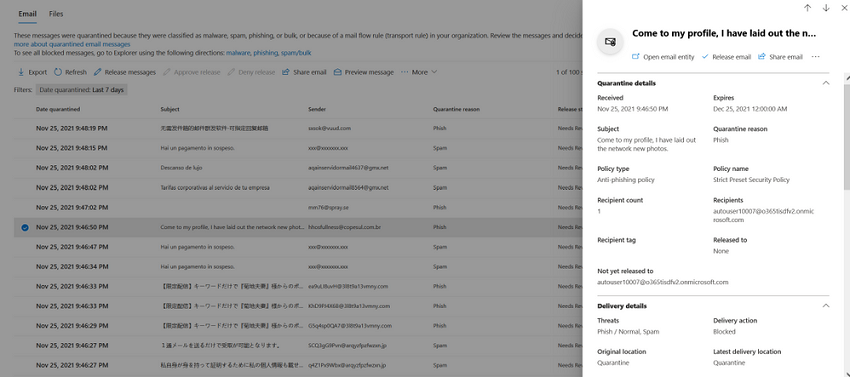Click the details panel vertical scrollbar
This screenshot has width=850, height=377.
(847, 136)
